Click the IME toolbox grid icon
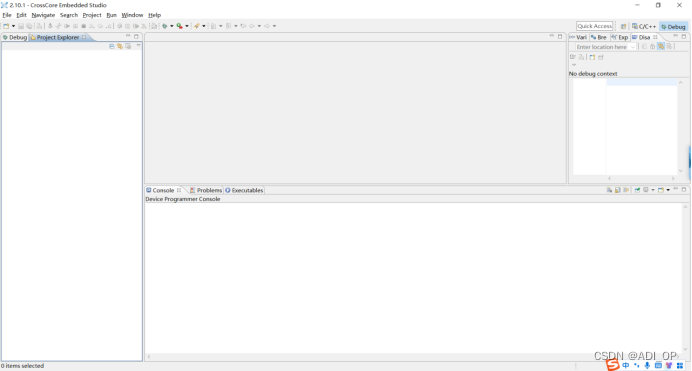Image resolution: width=692 pixels, height=371 pixels. click(680, 366)
